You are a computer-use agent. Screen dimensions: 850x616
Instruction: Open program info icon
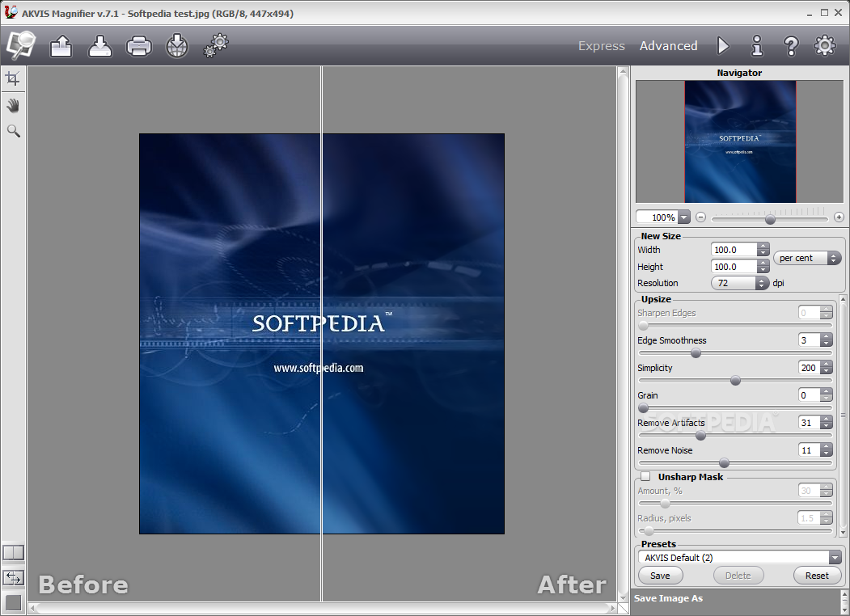point(757,46)
